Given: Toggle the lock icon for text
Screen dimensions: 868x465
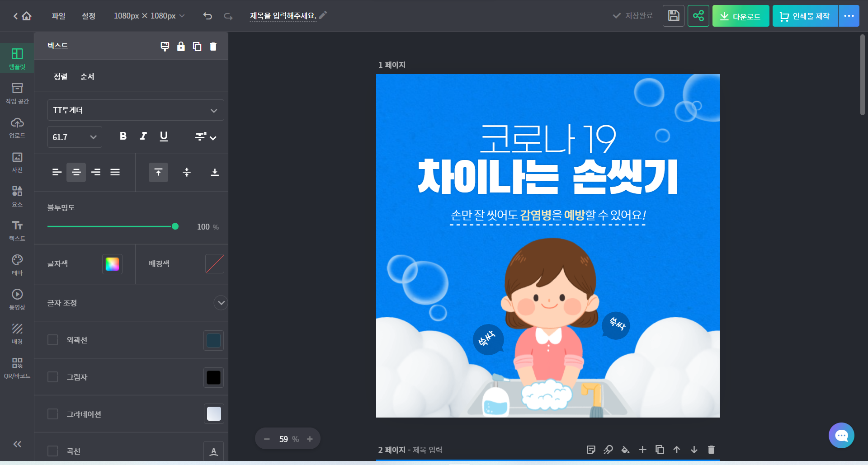Looking at the screenshot, I should [181, 46].
